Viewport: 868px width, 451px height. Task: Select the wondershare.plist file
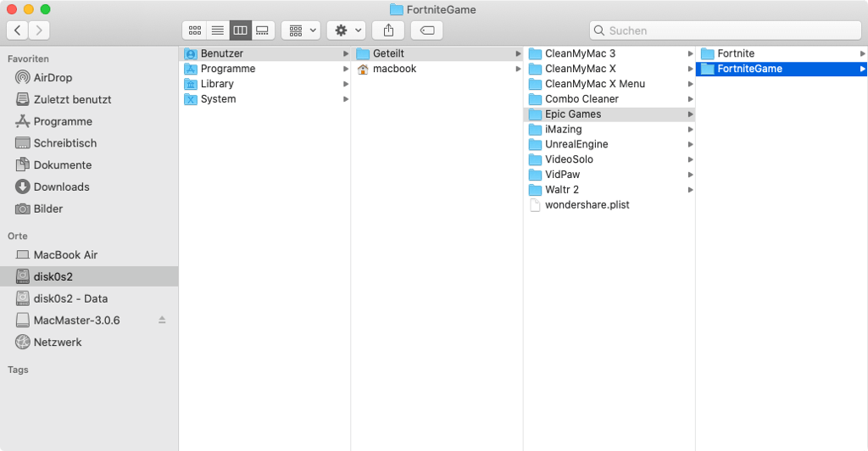610,205
